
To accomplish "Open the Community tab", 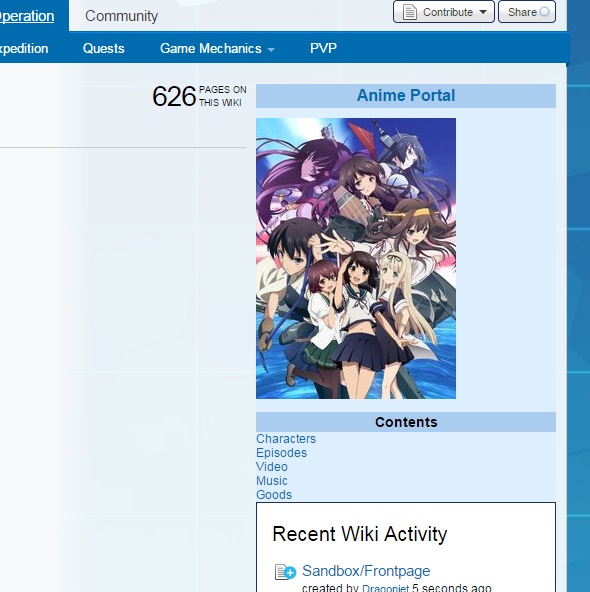I will [122, 16].
